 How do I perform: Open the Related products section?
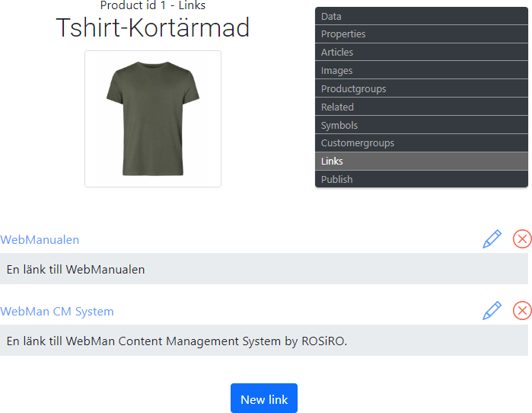click(x=421, y=107)
